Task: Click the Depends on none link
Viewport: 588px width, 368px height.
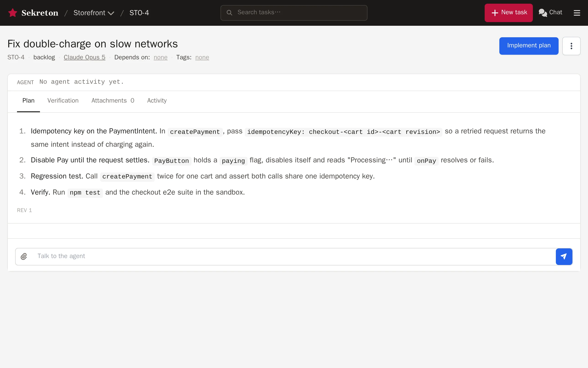Action: 160,57
